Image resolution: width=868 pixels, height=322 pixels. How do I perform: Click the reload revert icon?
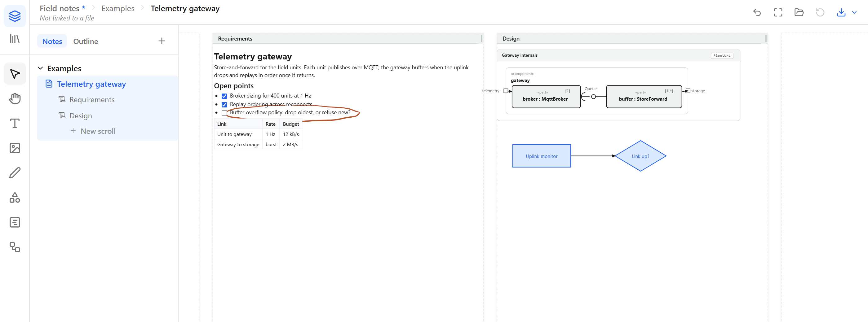(x=820, y=12)
